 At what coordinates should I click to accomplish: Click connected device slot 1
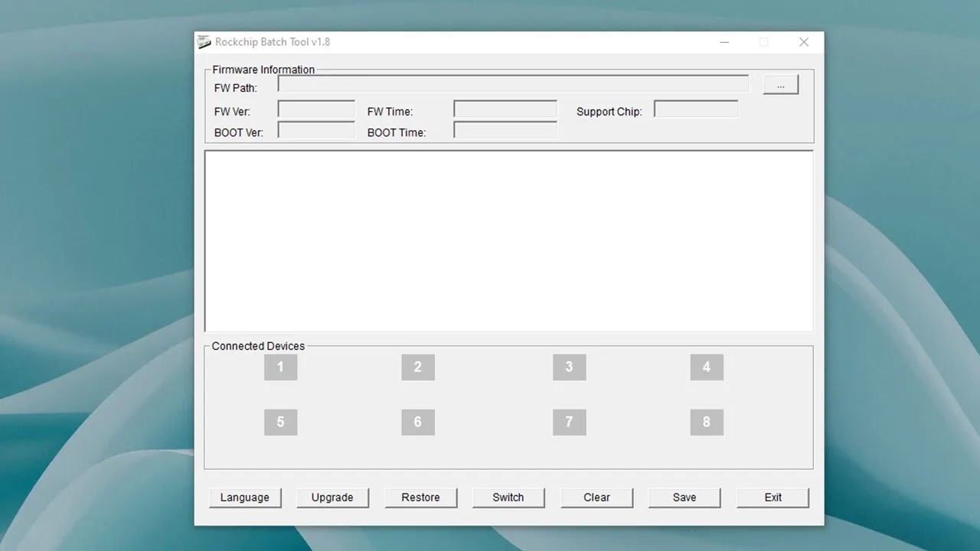[x=280, y=367]
